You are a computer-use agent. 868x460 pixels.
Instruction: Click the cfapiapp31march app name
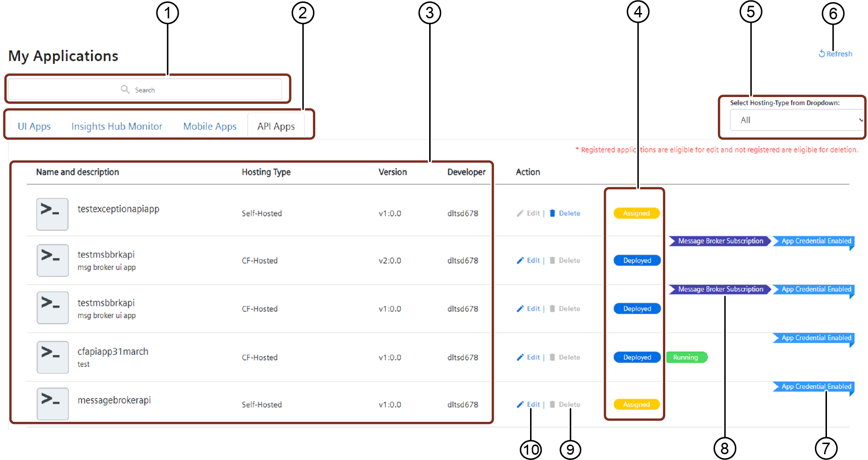tap(113, 351)
